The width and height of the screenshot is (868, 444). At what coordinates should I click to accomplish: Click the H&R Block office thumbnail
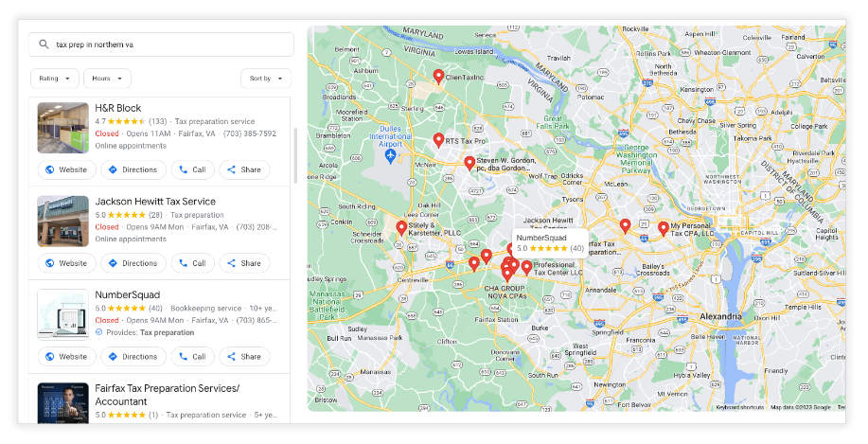(x=63, y=128)
